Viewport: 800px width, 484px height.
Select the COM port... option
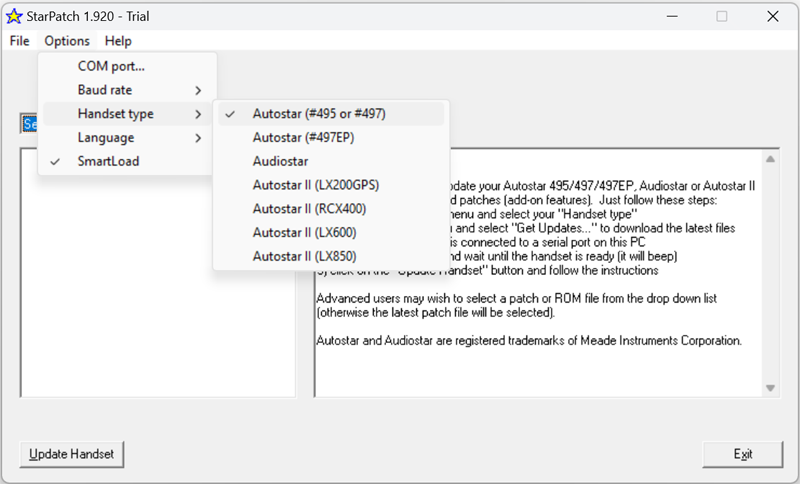(x=111, y=66)
